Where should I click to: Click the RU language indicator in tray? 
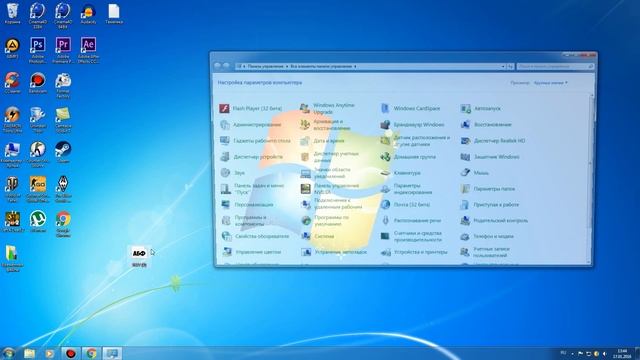click(564, 353)
